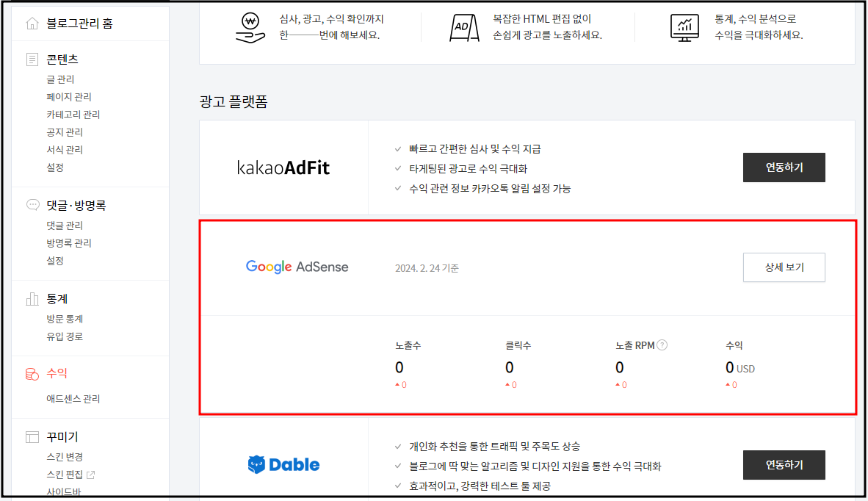Viewport: 868px width, 501px height.
Task: Click the 통계 bar chart icon
Action: pyautogui.click(x=32, y=299)
